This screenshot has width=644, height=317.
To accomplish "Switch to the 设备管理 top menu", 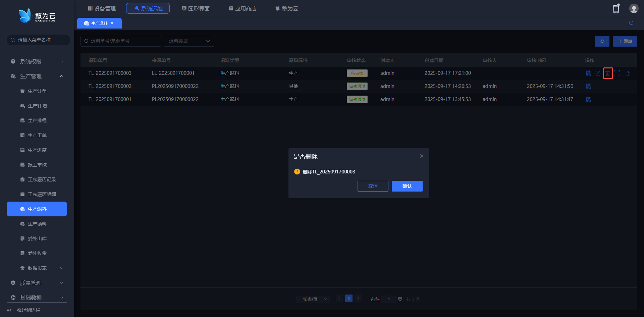I will tap(102, 8).
